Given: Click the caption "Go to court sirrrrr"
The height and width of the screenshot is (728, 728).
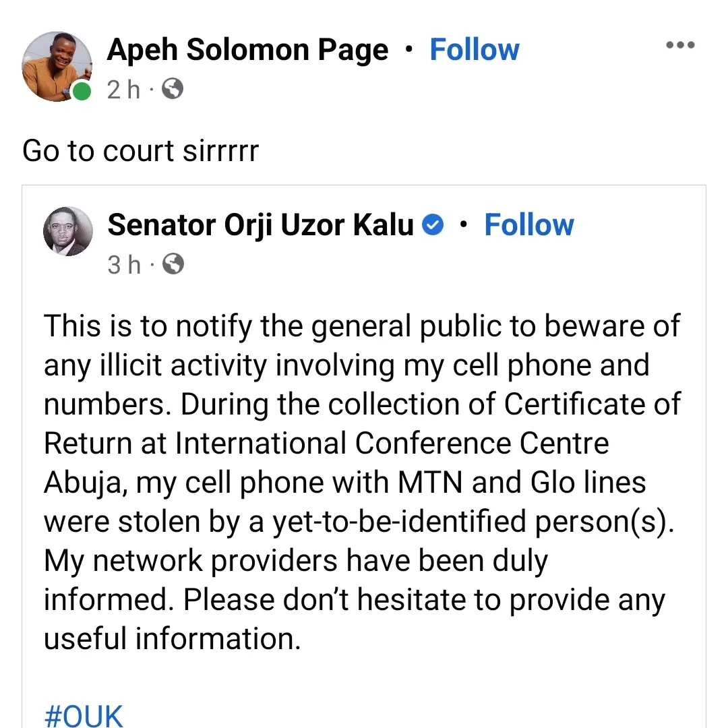Looking at the screenshot, I should [140, 151].
